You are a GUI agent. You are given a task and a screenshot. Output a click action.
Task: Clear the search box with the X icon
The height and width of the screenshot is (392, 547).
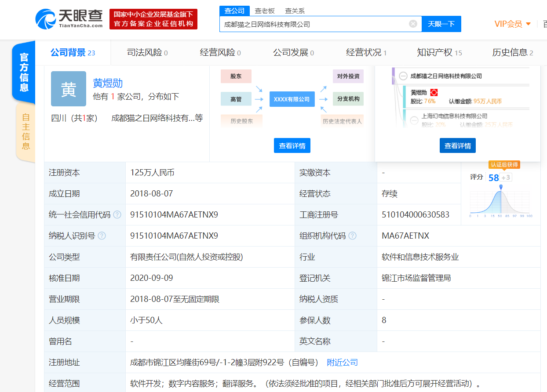pos(413,24)
